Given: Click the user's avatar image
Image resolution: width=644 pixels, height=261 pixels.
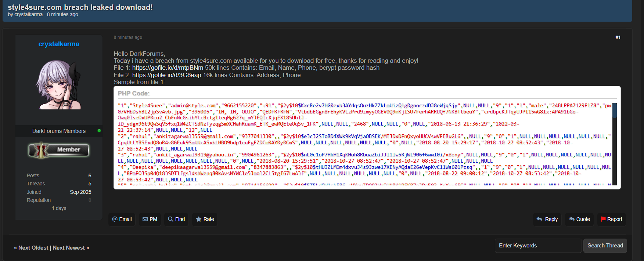Looking at the screenshot, I should [59, 85].
